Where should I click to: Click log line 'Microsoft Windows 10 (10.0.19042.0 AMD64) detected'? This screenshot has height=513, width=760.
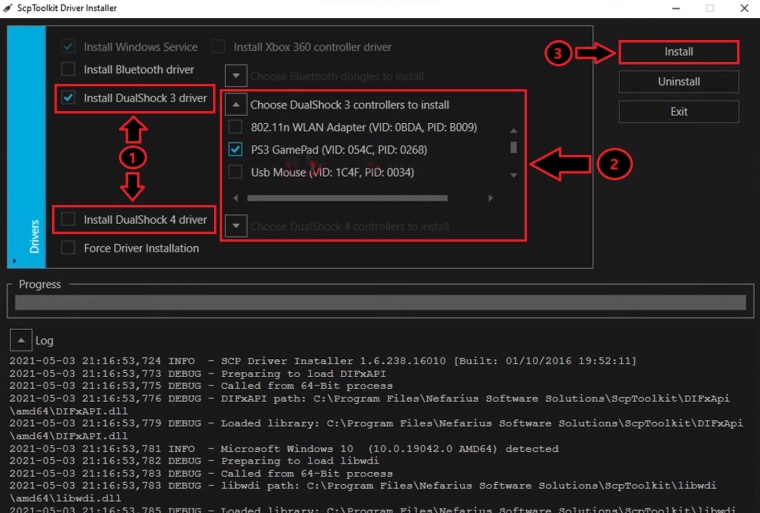click(x=284, y=449)
